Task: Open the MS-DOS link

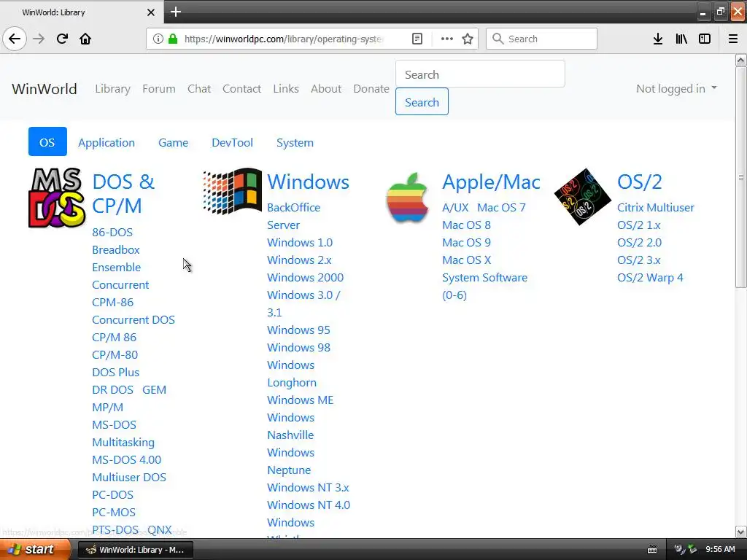Action: (114, 424)
